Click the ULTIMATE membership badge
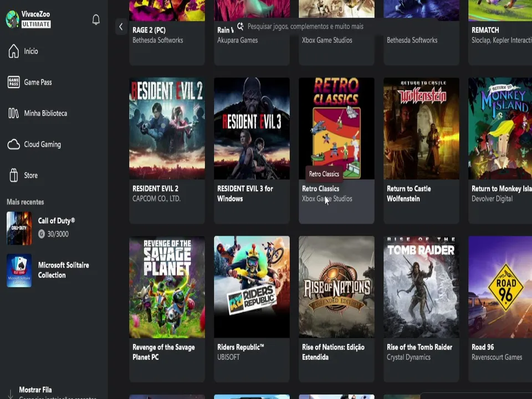The height and width of the screenshot is (399, 532). (x=37, y=24)
